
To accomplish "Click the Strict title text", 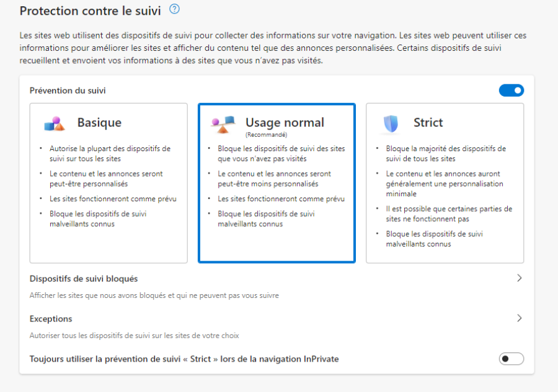I will point(428,122).
